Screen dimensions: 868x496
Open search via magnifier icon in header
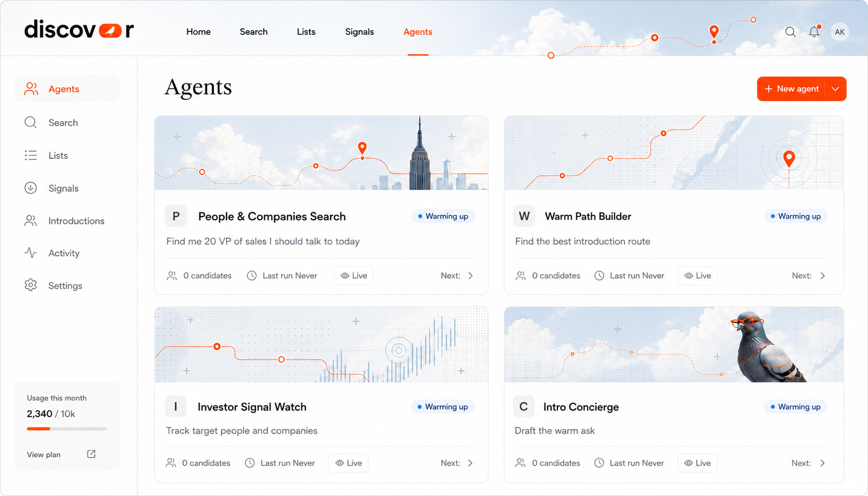coord(790,32)
